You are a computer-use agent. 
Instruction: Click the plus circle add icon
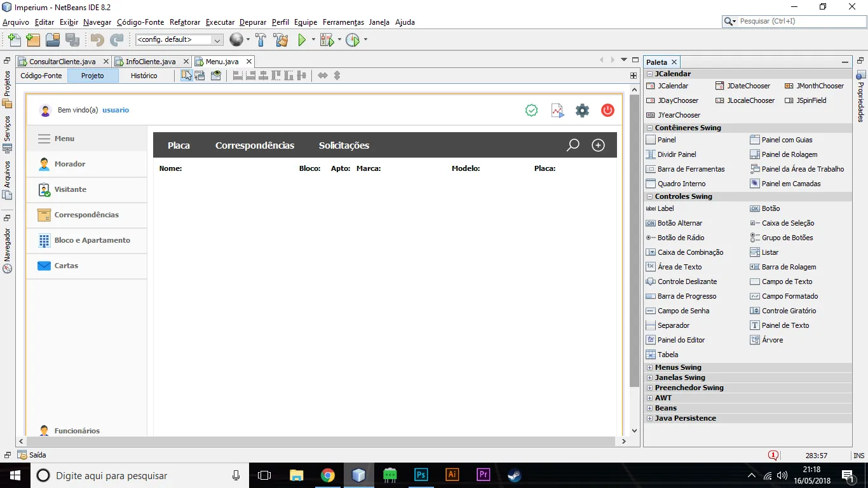coord(598,145)
